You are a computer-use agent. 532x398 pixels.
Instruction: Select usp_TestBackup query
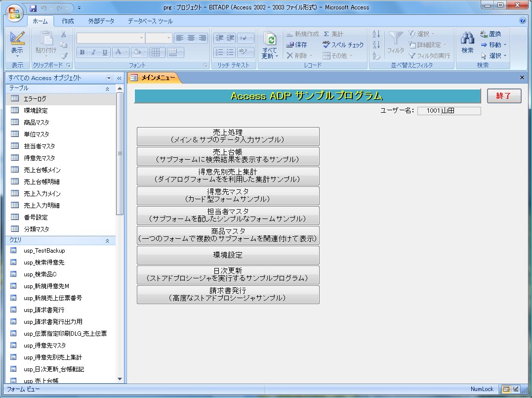point(60,251)
